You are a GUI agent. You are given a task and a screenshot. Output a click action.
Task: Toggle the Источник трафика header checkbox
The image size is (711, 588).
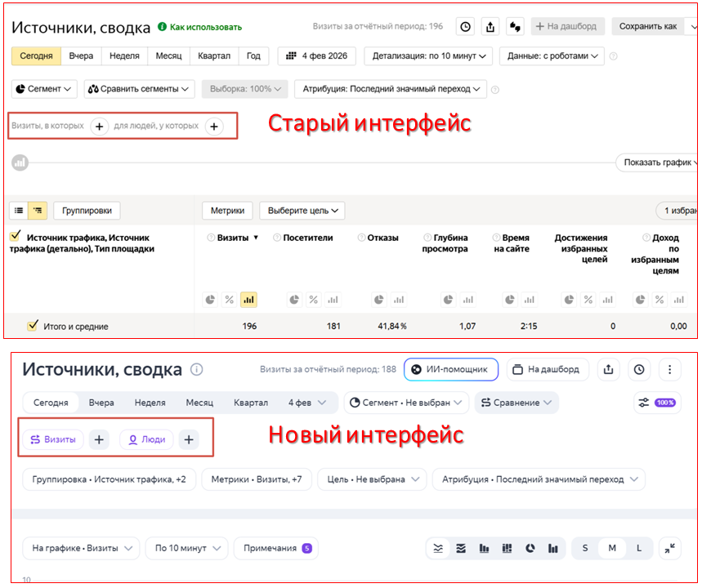(x=15, y=237)
